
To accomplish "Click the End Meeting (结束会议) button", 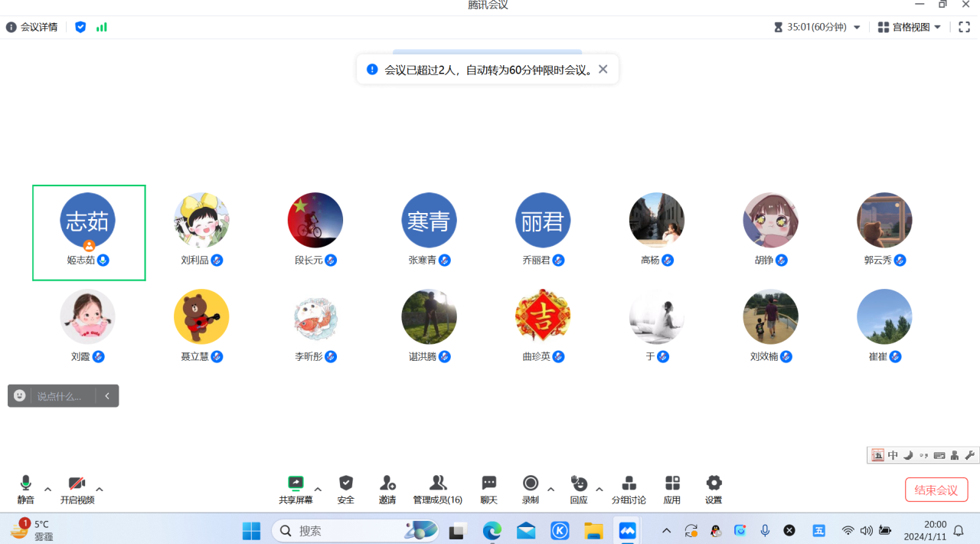I will (936, 490).
